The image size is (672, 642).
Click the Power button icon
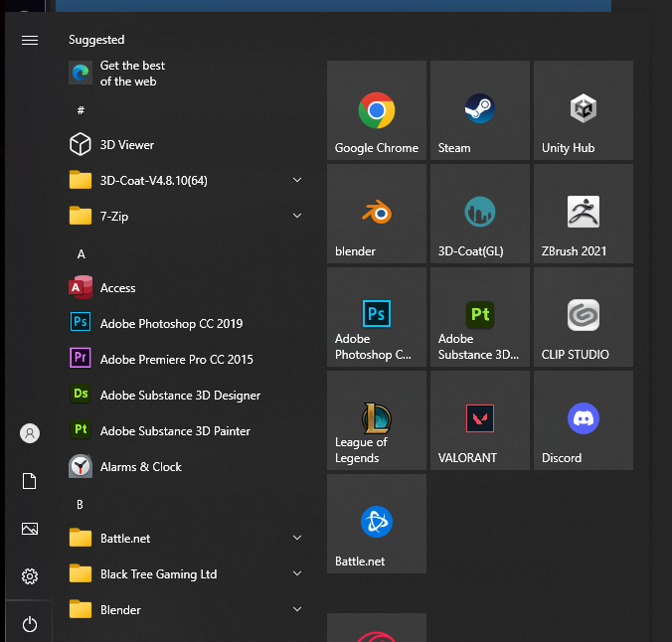tap(30, 624)
